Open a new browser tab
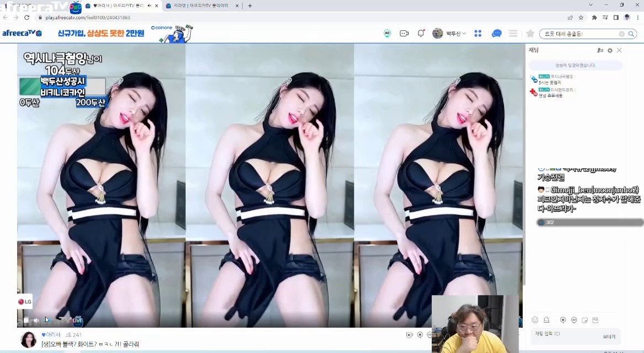644x353 pixels. pos(250,6)
